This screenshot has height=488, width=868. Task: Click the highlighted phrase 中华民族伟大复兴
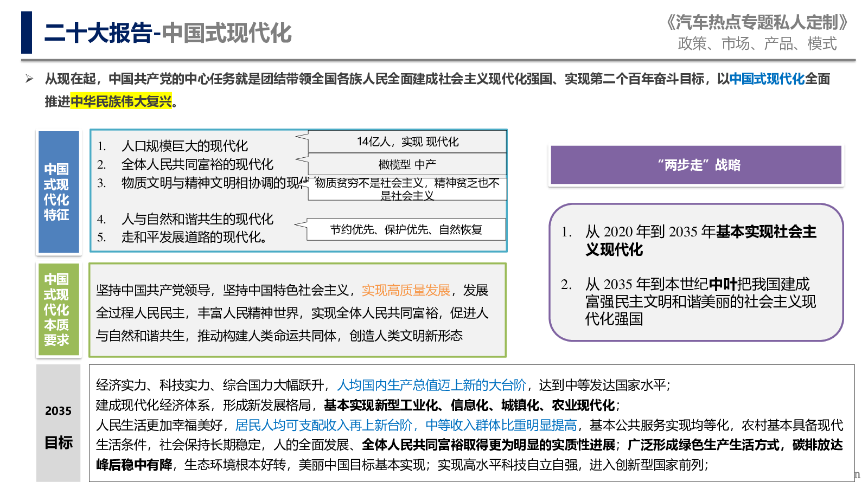(121, 101)
